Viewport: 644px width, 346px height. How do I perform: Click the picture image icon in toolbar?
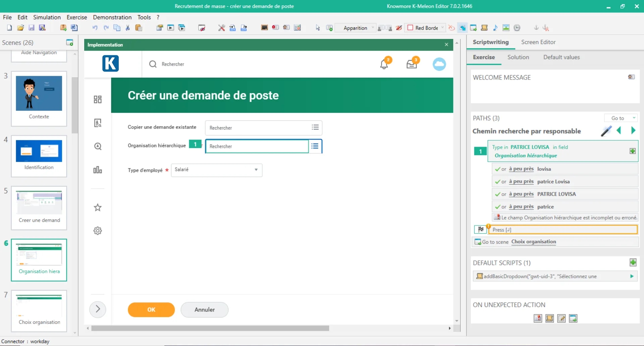pos(506,28)
